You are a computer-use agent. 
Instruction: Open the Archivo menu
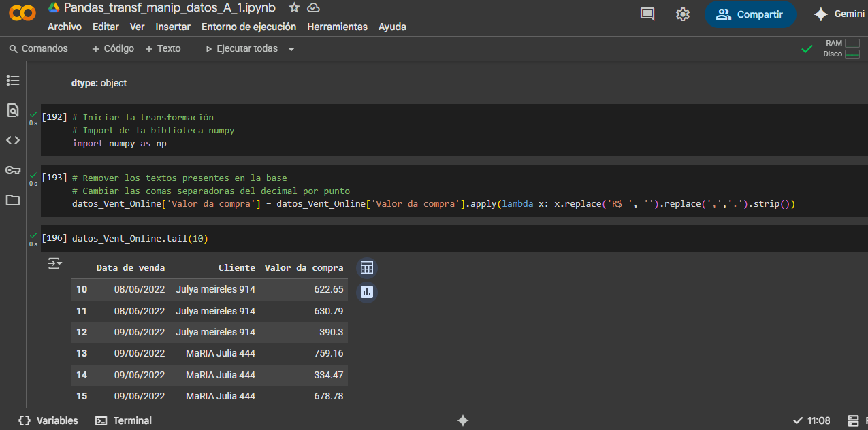coord(65,27)
